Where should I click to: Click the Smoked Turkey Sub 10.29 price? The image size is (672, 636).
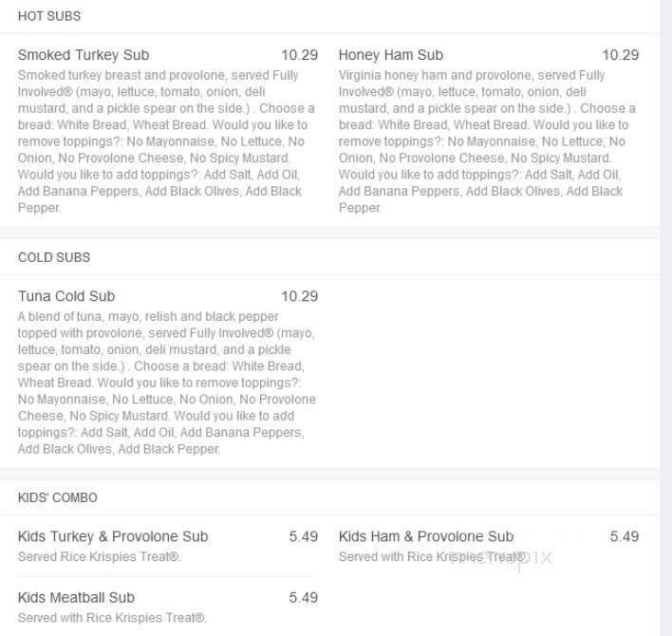coord(299,55)
